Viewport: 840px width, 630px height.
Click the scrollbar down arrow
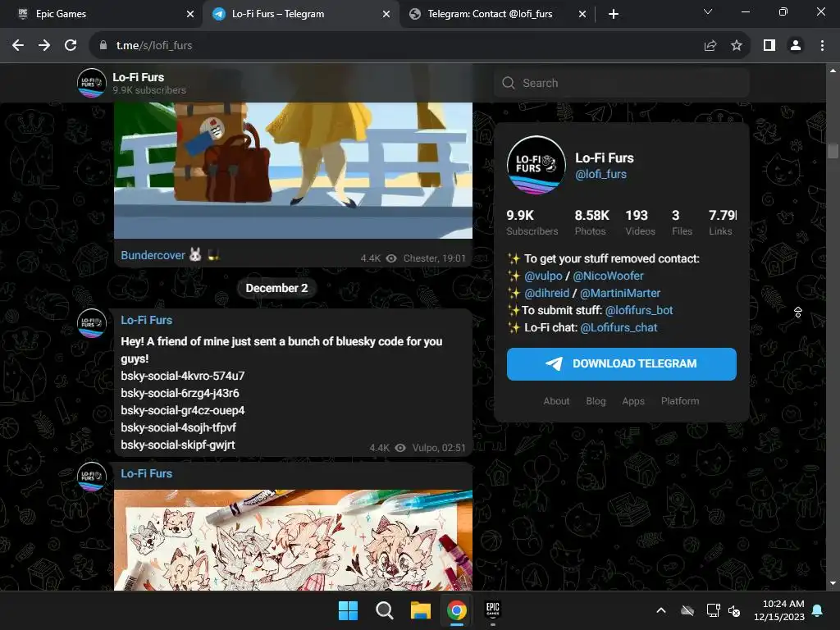[833, 583]
